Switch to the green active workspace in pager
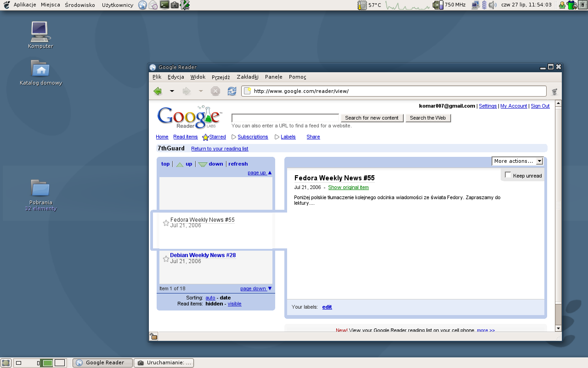Screen dimensions: 588x368 46,363
